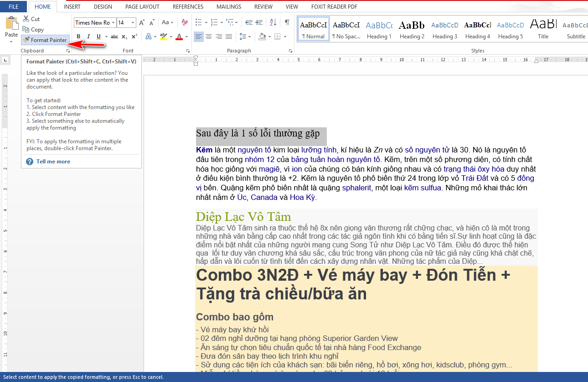This screenshot has height=382, width=588.
Task: Apply the Heading 2 style
Action: (412, 30)
